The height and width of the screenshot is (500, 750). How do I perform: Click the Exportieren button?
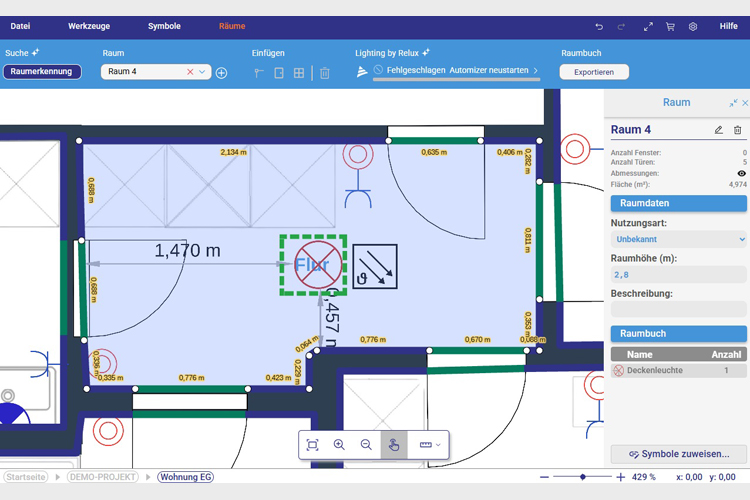pos(594,72)
